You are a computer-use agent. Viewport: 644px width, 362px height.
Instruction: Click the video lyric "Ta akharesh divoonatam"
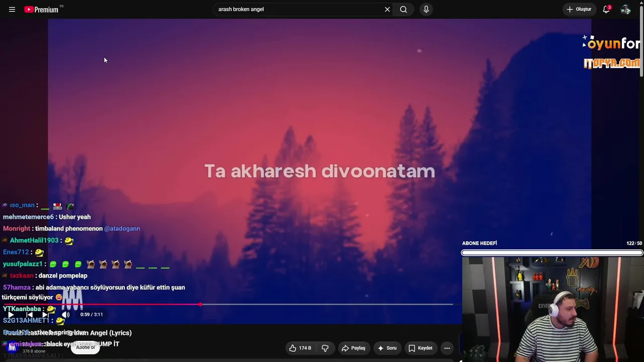pos(319,171)
